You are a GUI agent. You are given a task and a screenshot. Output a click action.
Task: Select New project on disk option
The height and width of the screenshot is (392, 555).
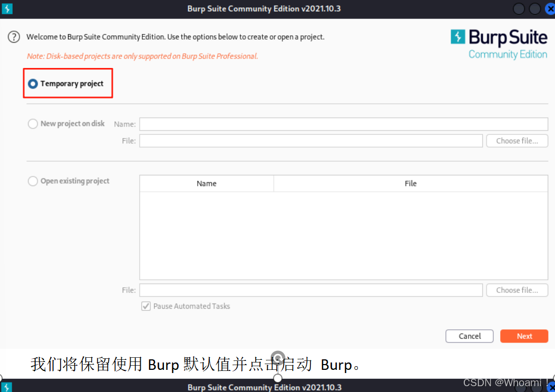pyautogui.click(x=33, y=124)
